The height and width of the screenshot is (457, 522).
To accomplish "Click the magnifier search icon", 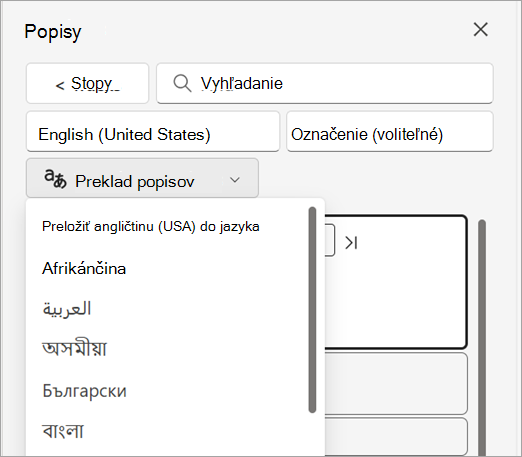I will point(182,83).
